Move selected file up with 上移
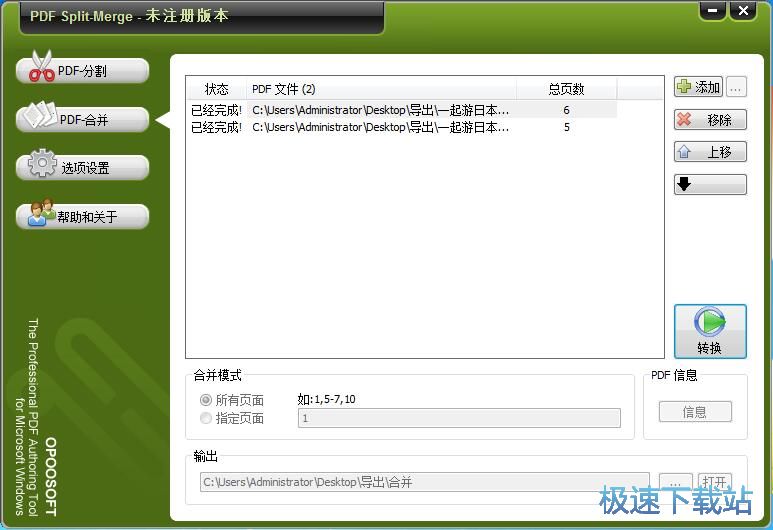 click(x=710, y=151)
